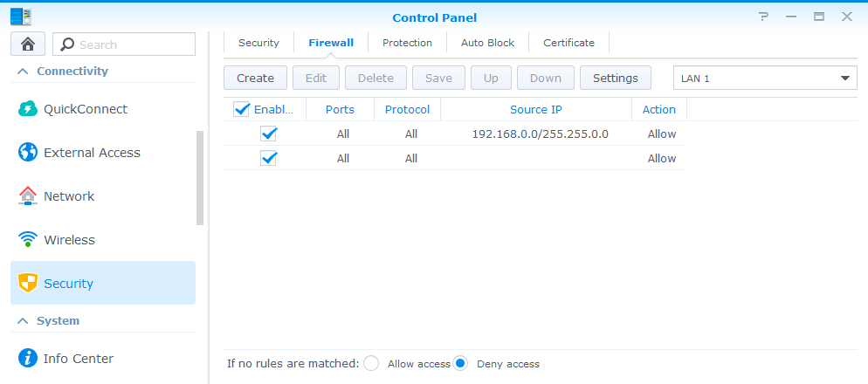868x384 pixels.
Task: Select the Allow access radio button
Action: click(x=371, y=363)
